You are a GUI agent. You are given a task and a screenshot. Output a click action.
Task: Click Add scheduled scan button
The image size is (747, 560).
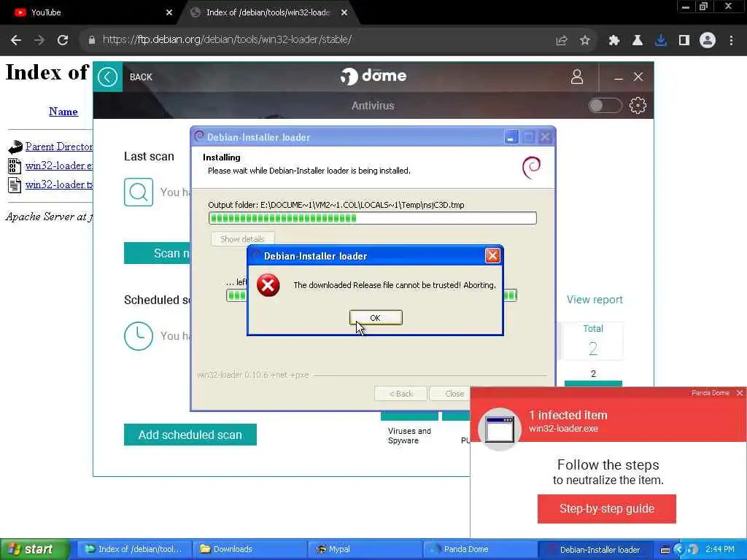coord(190,435)
